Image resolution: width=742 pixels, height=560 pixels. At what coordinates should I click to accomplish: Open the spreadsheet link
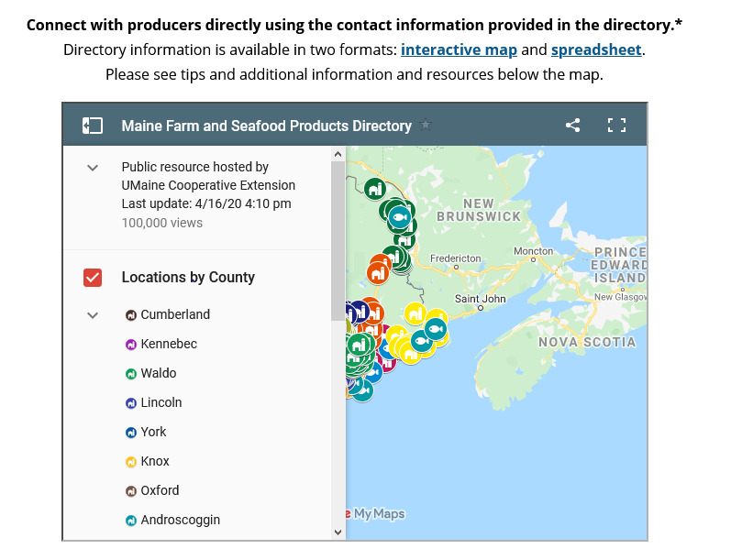point(596,49)
